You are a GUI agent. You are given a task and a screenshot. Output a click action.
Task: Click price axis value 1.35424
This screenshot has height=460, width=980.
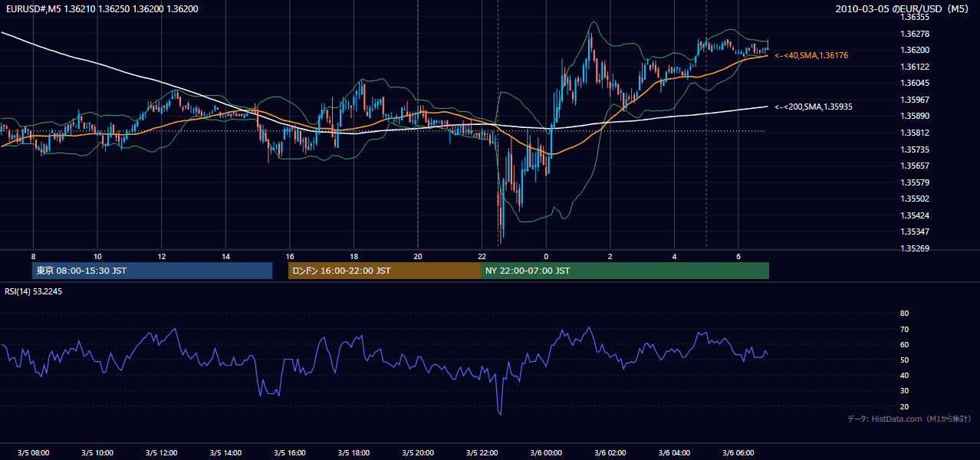(x=914, y=215)
